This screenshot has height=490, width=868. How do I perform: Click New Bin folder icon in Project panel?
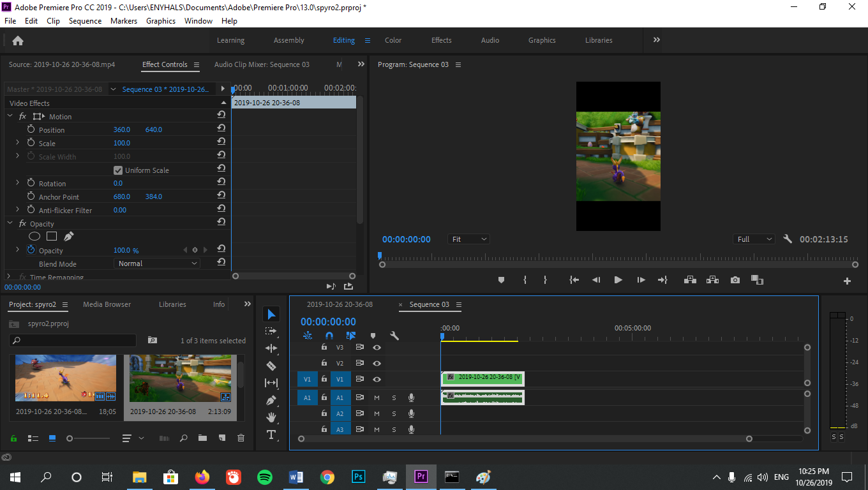pos(202,438)
